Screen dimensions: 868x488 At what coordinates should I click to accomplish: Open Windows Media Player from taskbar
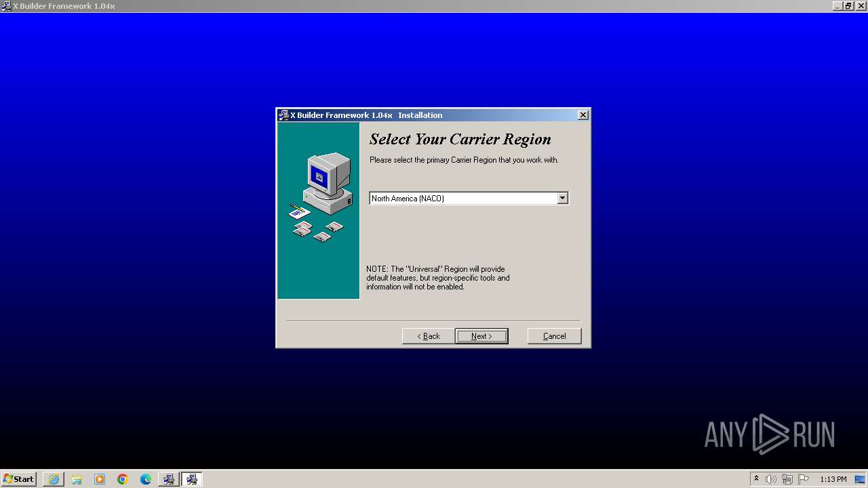[100, 479]
